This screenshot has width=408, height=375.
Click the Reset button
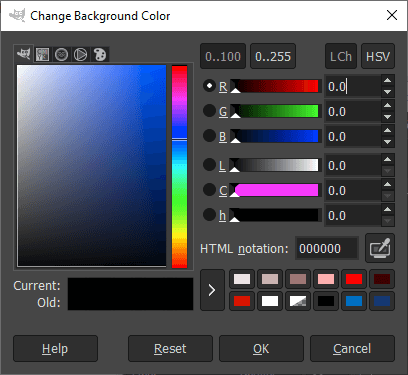pyautogui.click(x=170, y=349)
